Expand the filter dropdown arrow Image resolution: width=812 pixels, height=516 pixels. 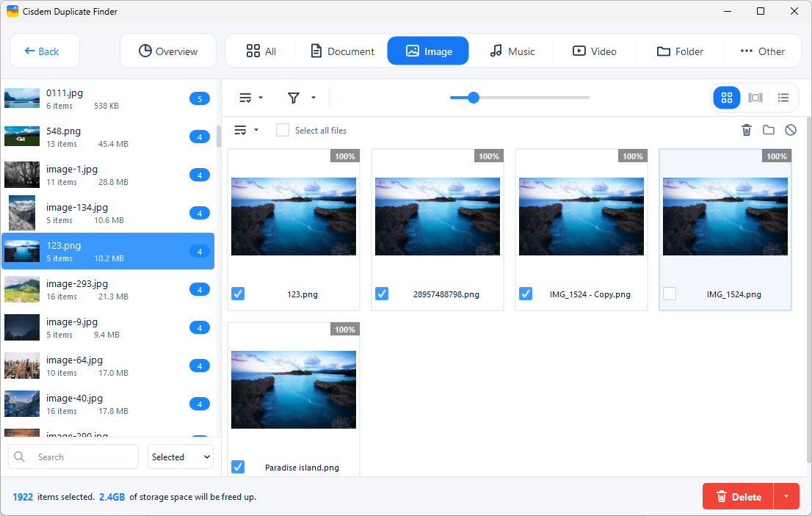click(313, 98)
